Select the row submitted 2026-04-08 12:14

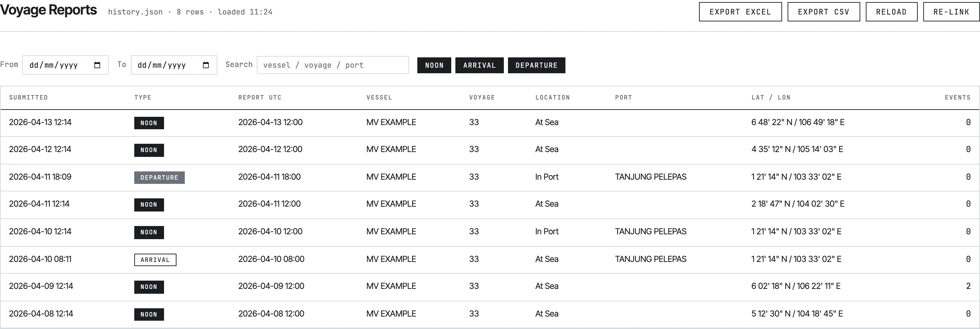(490, 314)
